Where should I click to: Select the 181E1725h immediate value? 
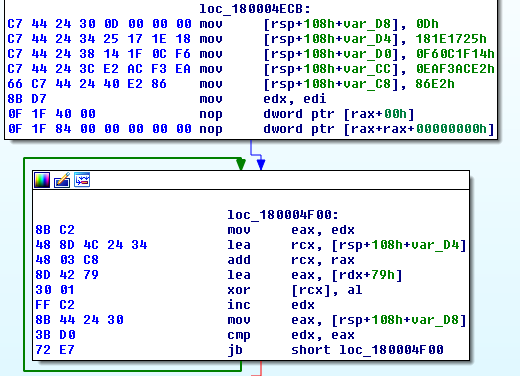click(x=451, y=39)
